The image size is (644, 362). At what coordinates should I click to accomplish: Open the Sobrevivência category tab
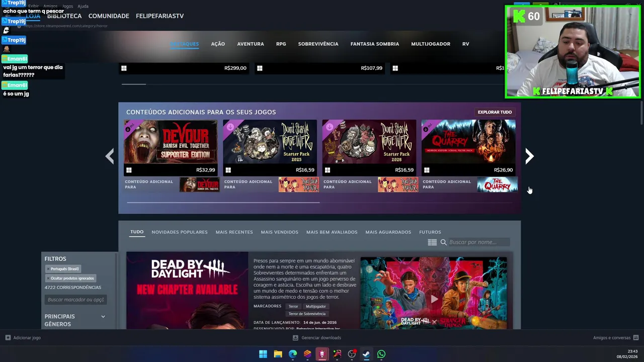coord(318,44)
